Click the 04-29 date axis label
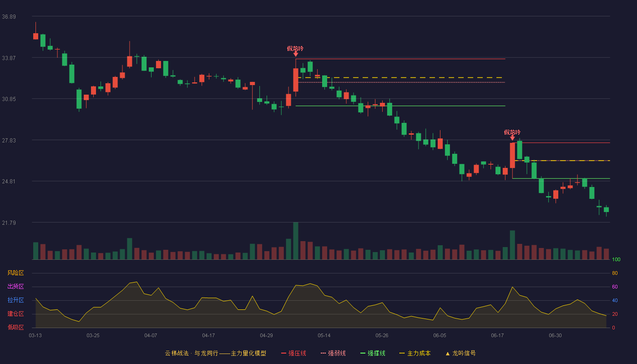Viewport: 637px width, 364px height. coord(266,335)
